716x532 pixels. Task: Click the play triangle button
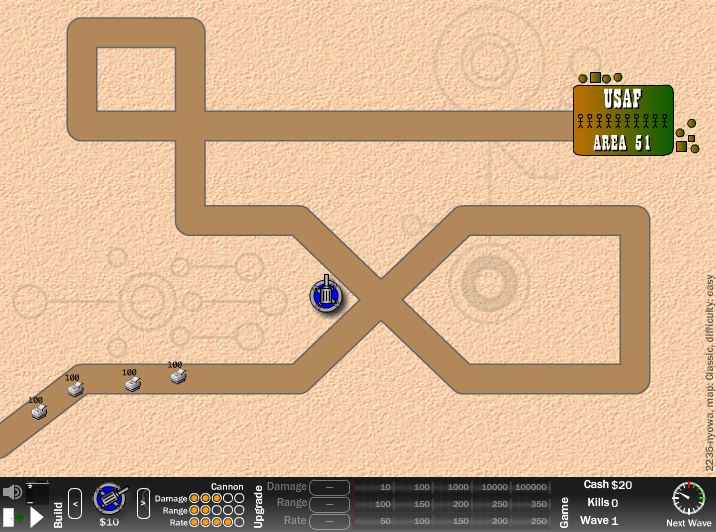coord(37,517)
